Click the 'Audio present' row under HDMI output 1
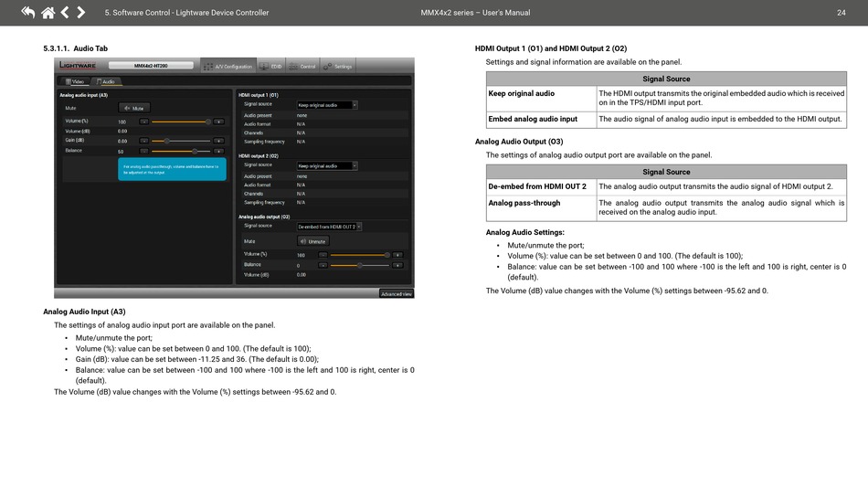 tap(323, 115)
